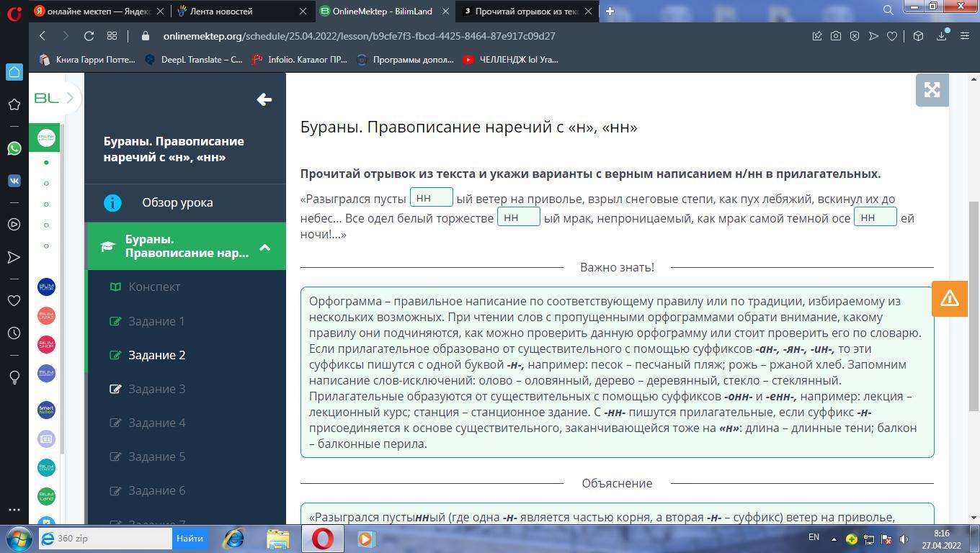The image size is (980, 553).
Task: Open Задание 3 in the lesson list
Action: click(156, 389)
